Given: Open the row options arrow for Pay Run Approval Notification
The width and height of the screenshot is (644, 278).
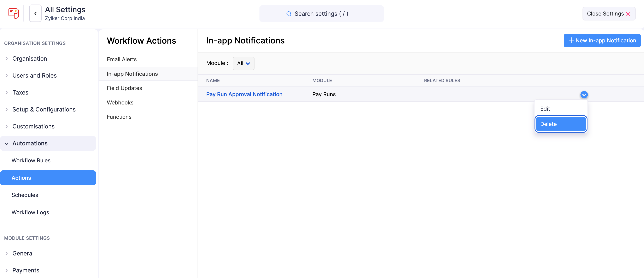Looking at the screenshot, I should (x=584, y=95).
